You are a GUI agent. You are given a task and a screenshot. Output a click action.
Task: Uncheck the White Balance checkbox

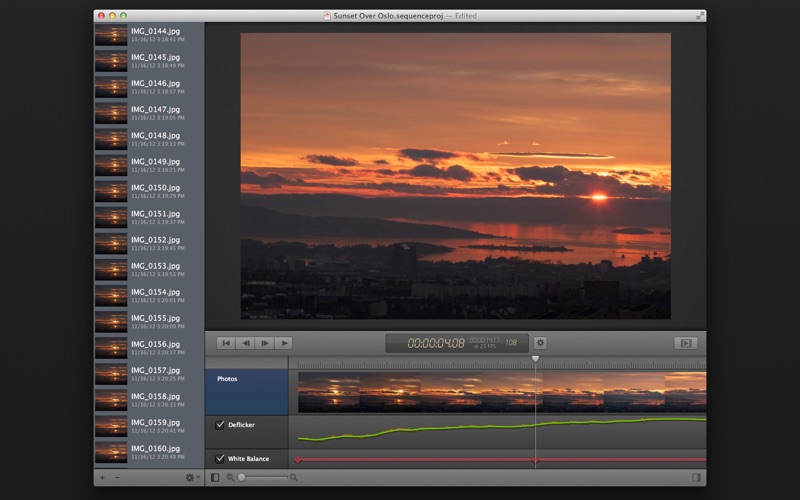tap(220, 458)
